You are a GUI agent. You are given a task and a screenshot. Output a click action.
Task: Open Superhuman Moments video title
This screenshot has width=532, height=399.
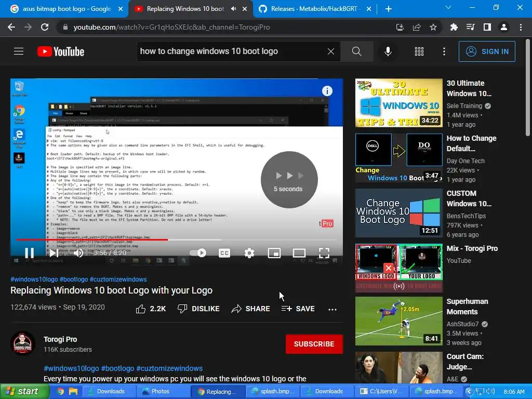pos(467,307)
